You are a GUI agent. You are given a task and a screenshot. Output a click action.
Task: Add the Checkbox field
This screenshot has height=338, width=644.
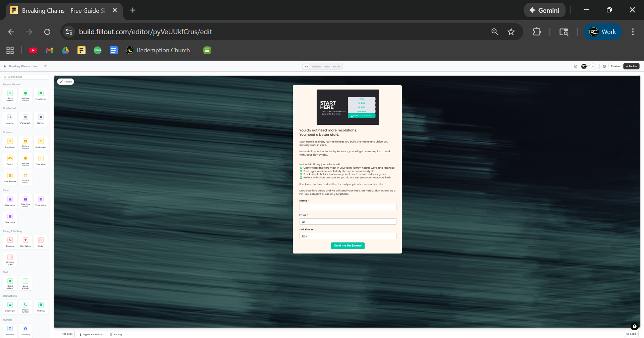[x=41, y=160]
